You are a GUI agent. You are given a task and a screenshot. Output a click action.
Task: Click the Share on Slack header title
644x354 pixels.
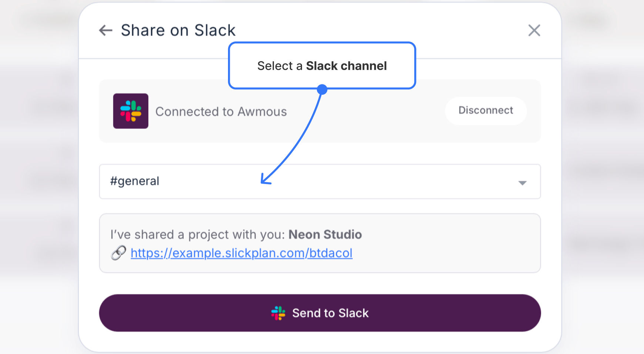pos(178,30)
